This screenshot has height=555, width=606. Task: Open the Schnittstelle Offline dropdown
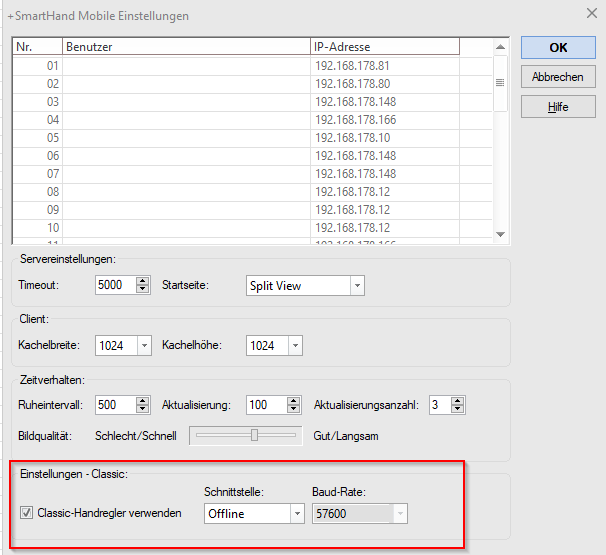click(296, 513)
